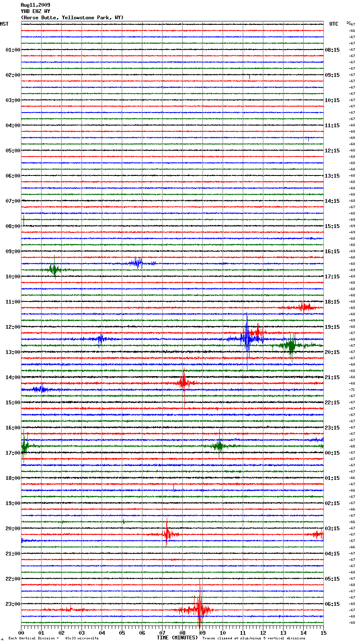This screenshot has height=644, width=357.
Task: Click minute axis tick label '05'
Action: click(x=122, y=633)
